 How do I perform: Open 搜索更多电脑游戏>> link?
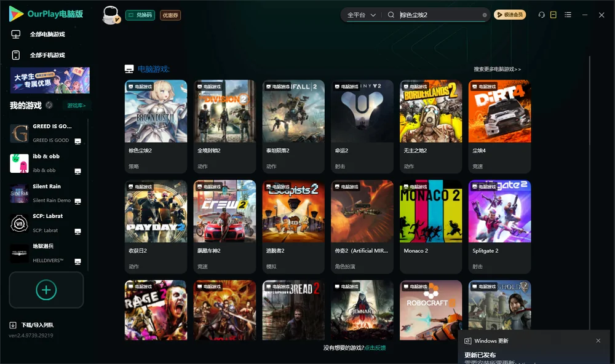pyautogui.click(x=497, y=69)
